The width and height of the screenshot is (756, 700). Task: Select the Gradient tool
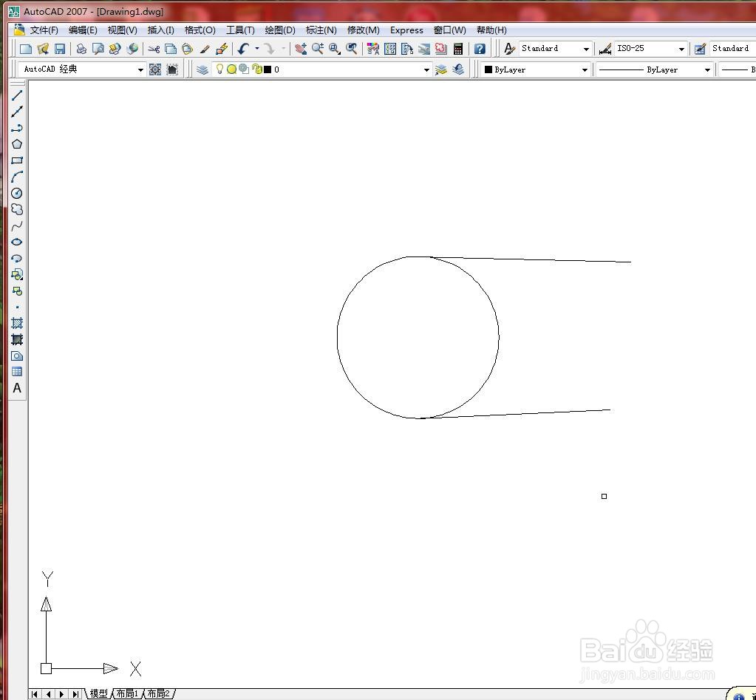[x=17, y=339]
